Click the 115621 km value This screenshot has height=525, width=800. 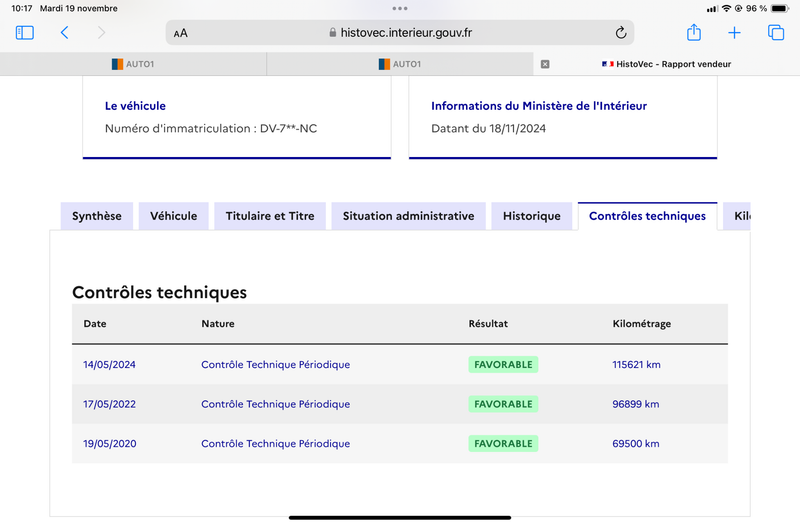click(636, 365)
